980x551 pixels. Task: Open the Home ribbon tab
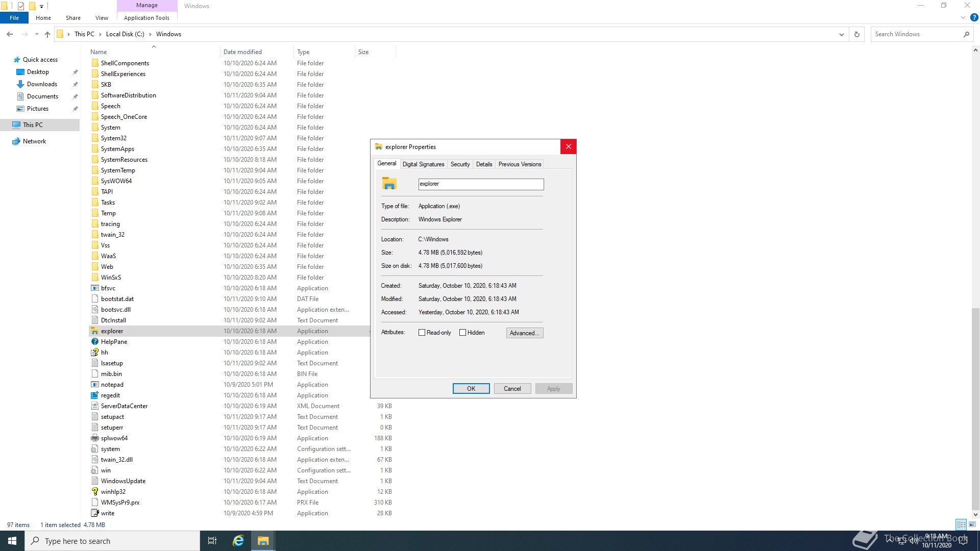pyautogui.click(x=43, y=17)
